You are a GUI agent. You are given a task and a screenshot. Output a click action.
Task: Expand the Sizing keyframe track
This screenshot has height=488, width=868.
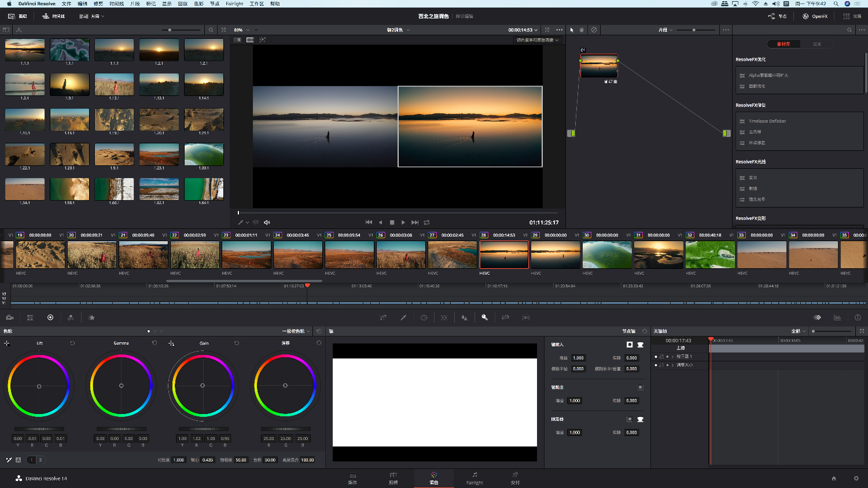pos(672,365)
